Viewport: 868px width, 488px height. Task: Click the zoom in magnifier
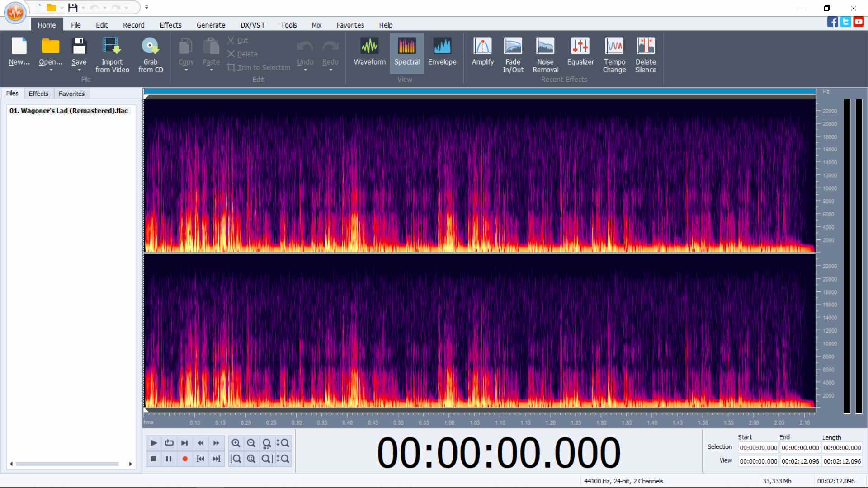pyautogui.click(x=236, y=443)
